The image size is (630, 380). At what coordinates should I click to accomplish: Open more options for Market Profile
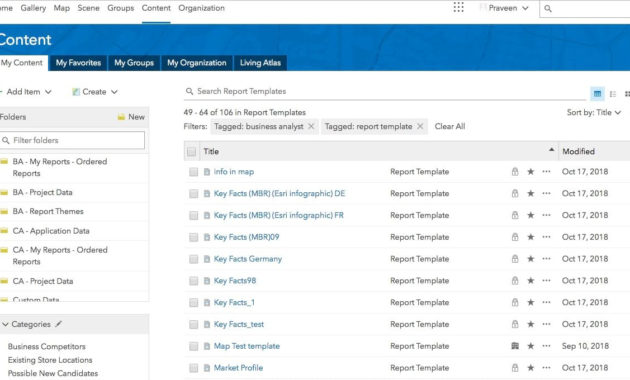546,368
